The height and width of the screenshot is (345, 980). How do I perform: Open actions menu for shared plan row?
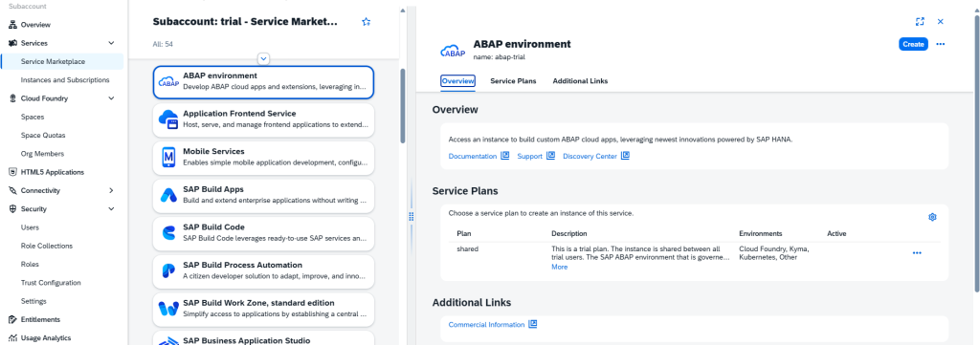(917, 253)
